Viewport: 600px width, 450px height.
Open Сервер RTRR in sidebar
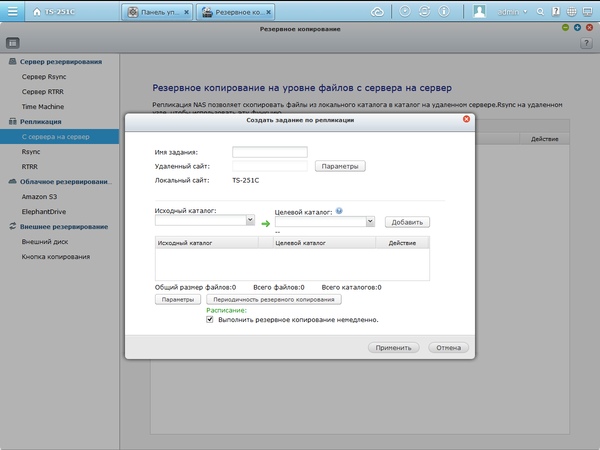[x=43, y=92]
